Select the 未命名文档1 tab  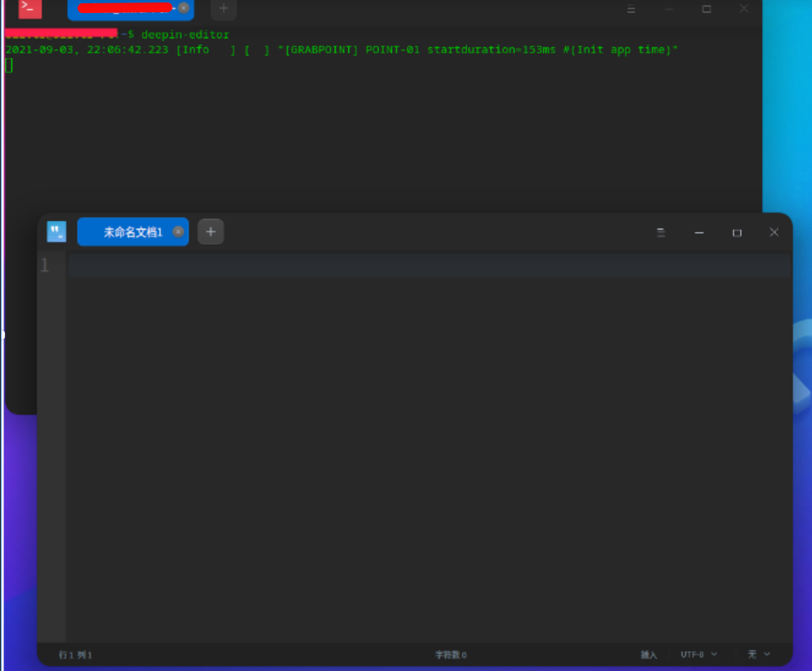132,231
